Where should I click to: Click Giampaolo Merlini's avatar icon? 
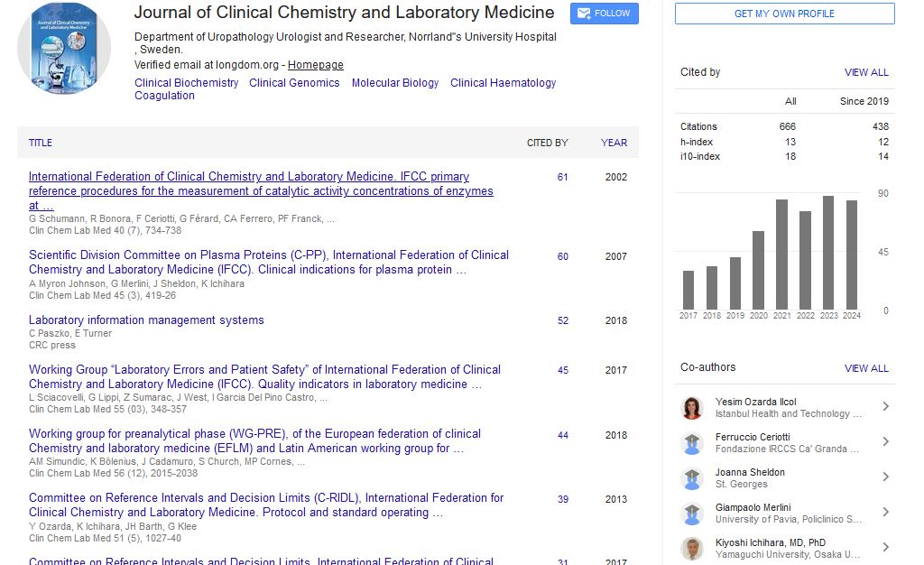coord(692,514)
